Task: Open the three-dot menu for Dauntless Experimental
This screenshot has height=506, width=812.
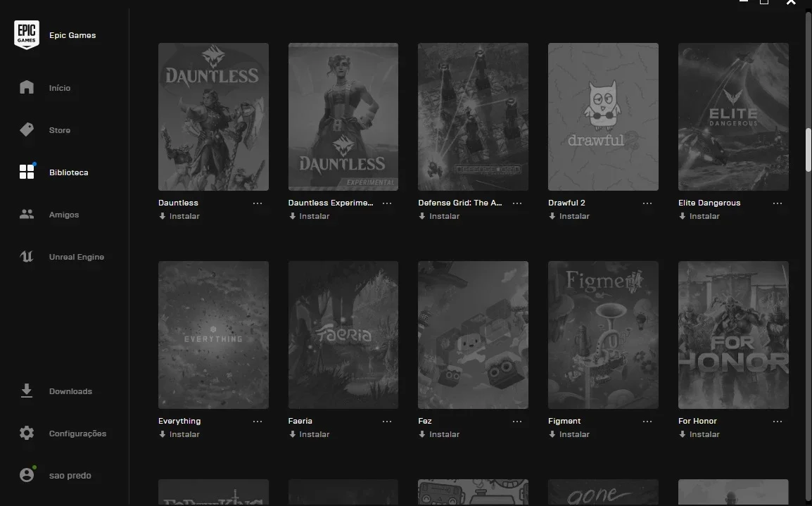Action: [387, 203]
